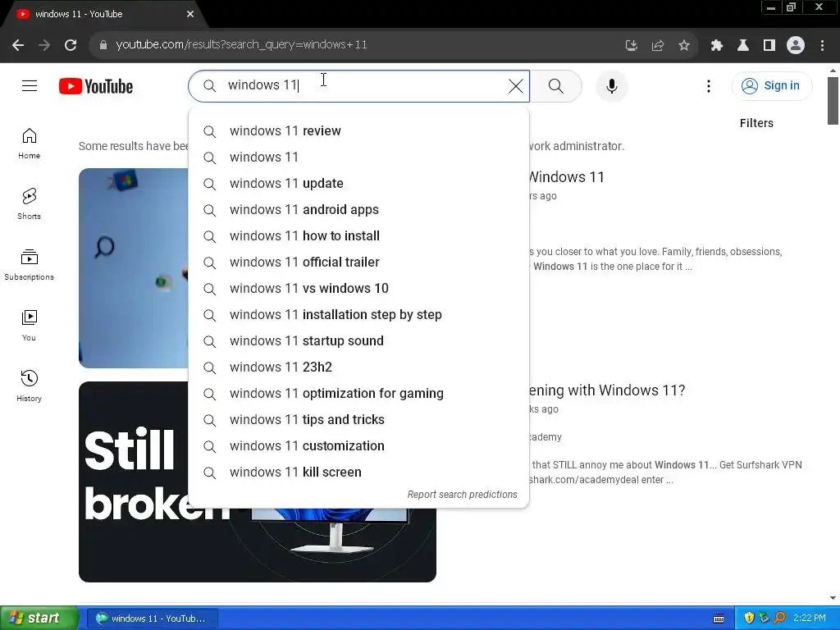Choose "windows 11 installation step by step"

pos(359,315)
